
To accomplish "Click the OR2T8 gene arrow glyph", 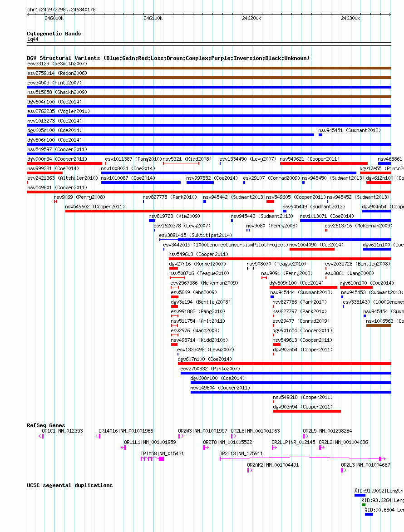I will [x=206, y=447].
